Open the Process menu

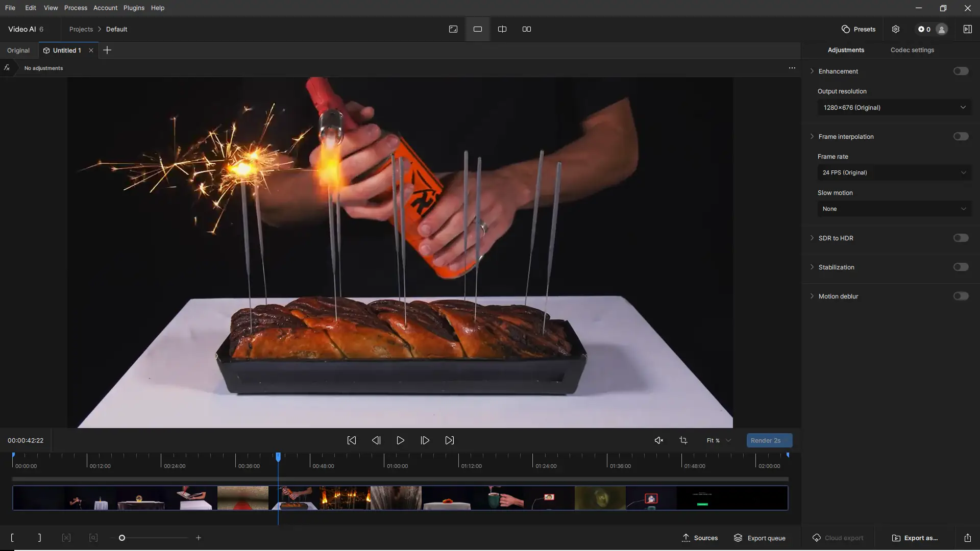[76, 8]
